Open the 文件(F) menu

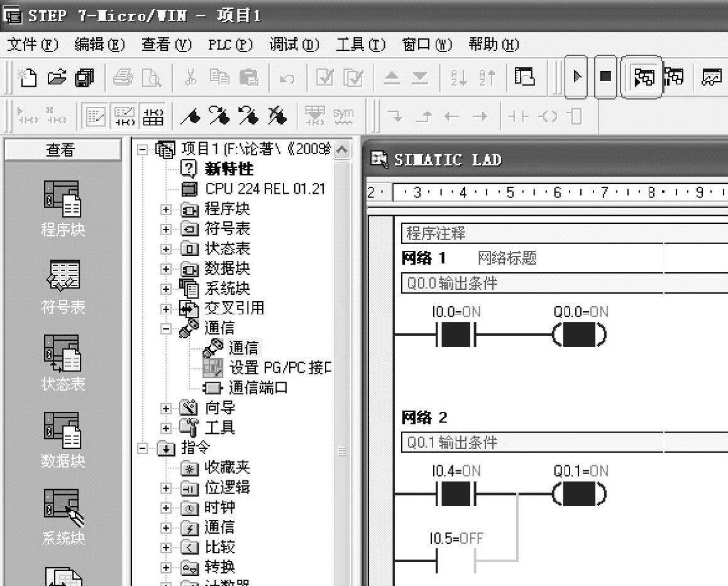click(33, 45)
